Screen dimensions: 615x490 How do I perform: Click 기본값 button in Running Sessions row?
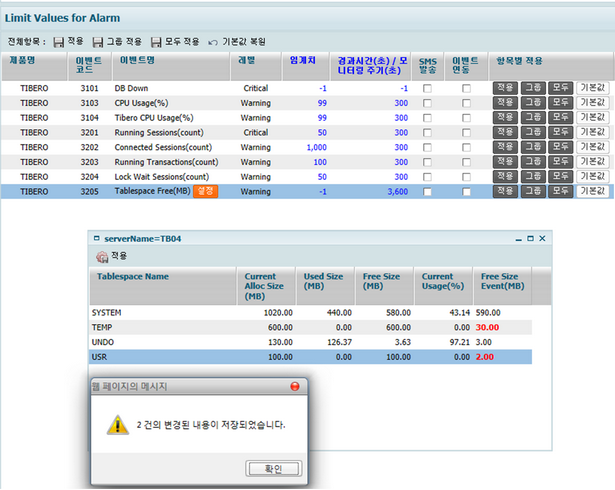tap(593, 132)
